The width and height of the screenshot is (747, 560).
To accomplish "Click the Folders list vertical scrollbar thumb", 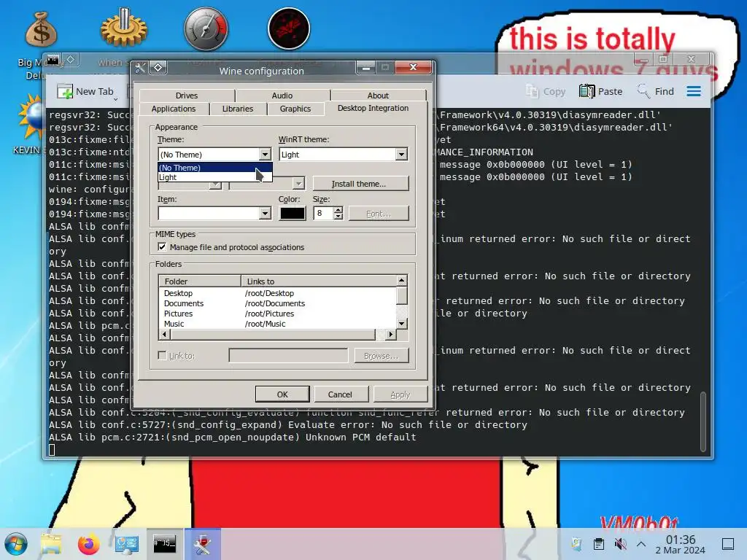I will (402, 296).
